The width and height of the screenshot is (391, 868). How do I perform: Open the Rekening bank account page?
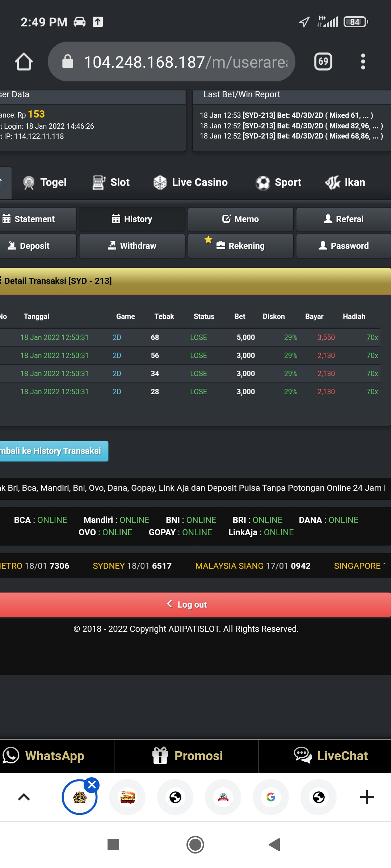pyautogui.click(x=240, y=246)
